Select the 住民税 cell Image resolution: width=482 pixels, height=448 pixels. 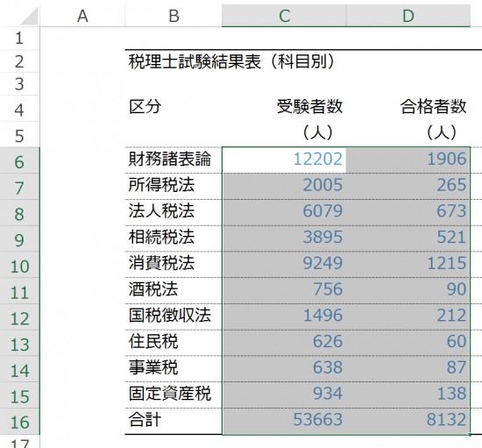pos(174,344)
